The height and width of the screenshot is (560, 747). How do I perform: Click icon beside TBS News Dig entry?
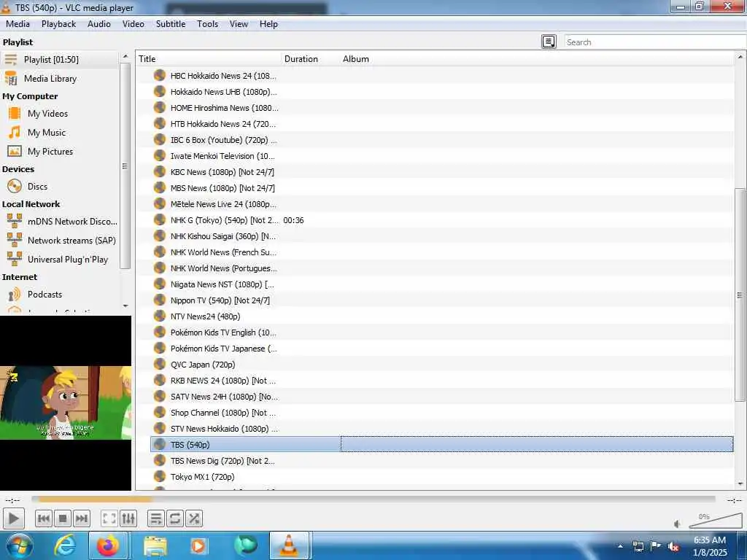(160, 460)
